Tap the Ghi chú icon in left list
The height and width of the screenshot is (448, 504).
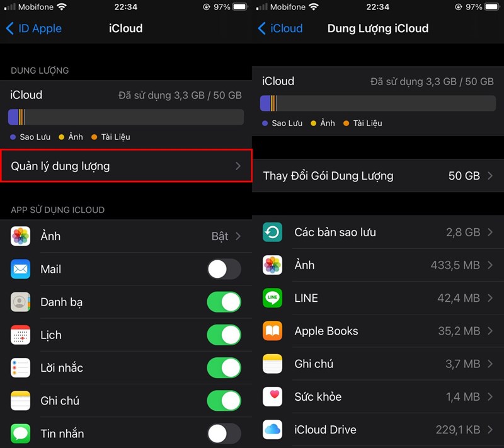[21, 401]
